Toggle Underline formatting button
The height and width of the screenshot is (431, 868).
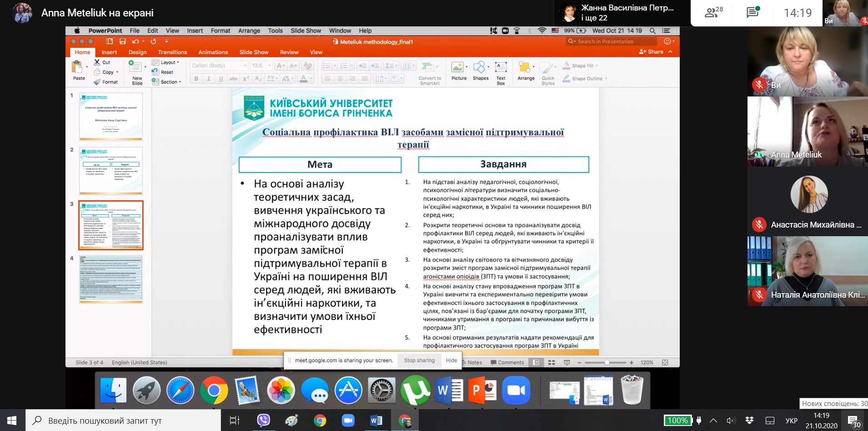tap(221, 79)
